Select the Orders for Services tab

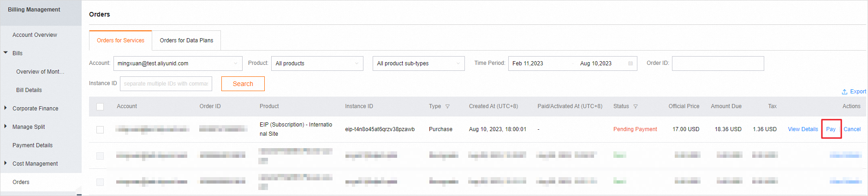pos(120,40)
